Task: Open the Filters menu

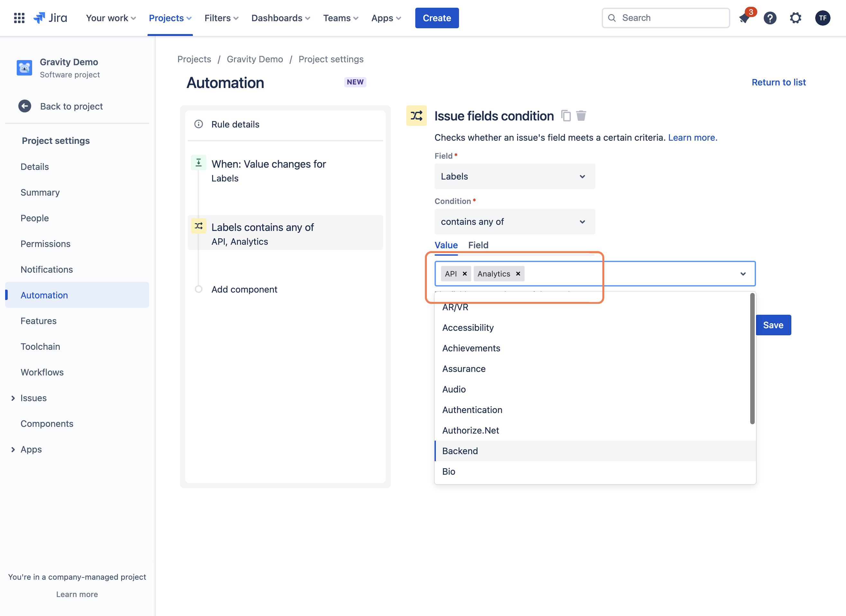Action: click(x=221, y=18)
